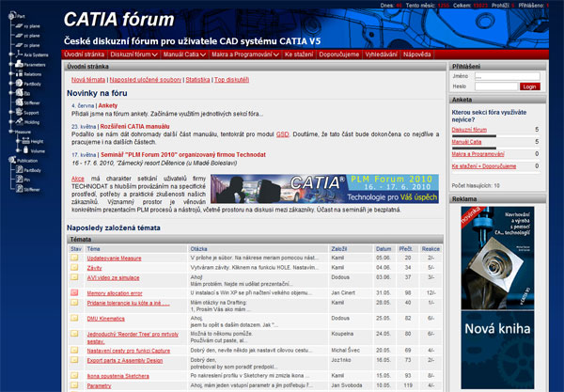This screenshot has width=564, height=392.
Task: Select the Axis Systems tree icon
Action: 17,55
